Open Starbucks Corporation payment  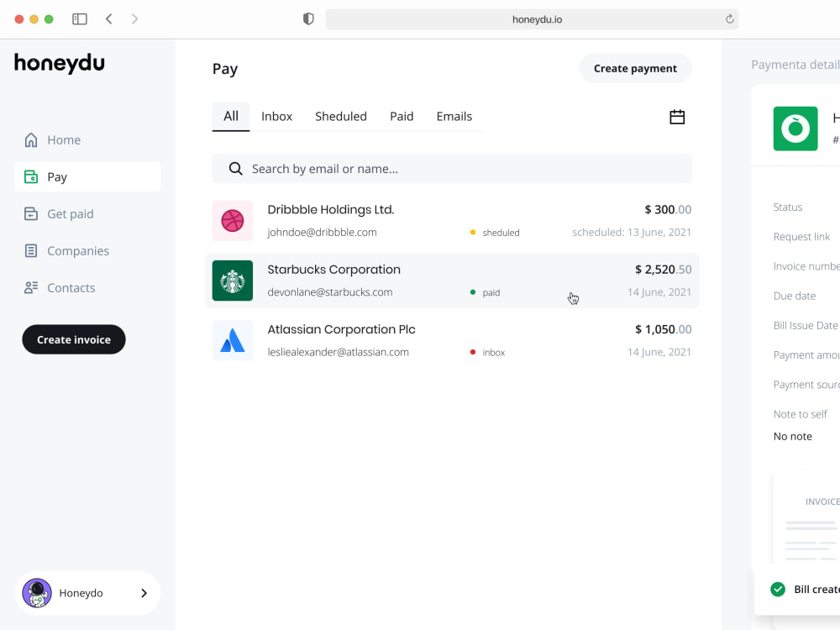coord(452,281)
